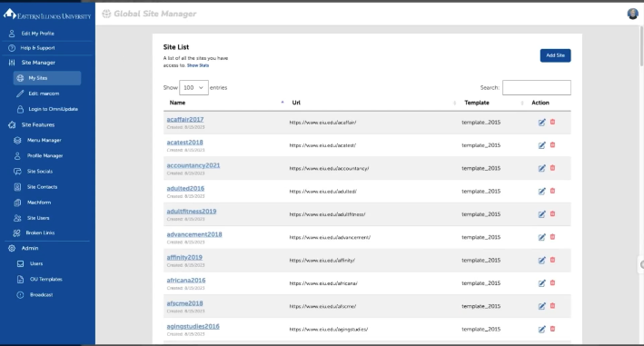Delete adultfitness2019 via trash icon
Image resolution: width=644 pixels, height=346 pixels.
click(x=552, y=213)
